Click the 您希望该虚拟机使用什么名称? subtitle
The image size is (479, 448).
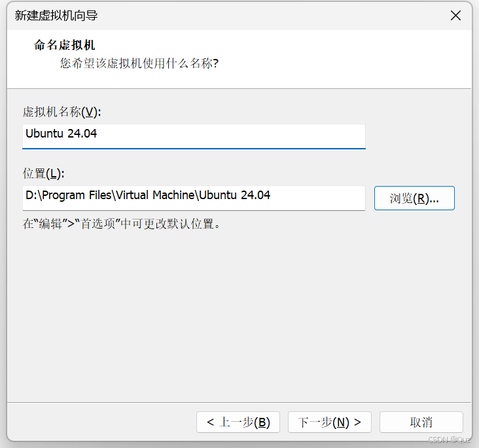139,64
